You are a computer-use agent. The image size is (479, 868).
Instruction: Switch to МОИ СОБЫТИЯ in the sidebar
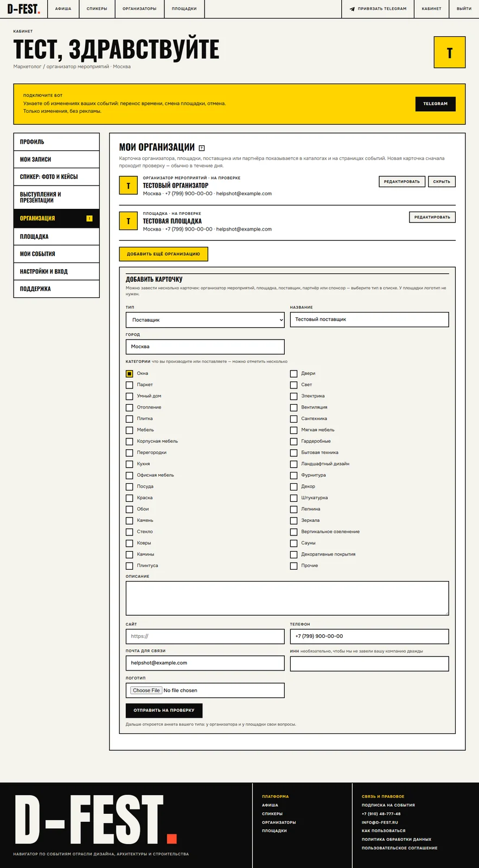[56, 254]
